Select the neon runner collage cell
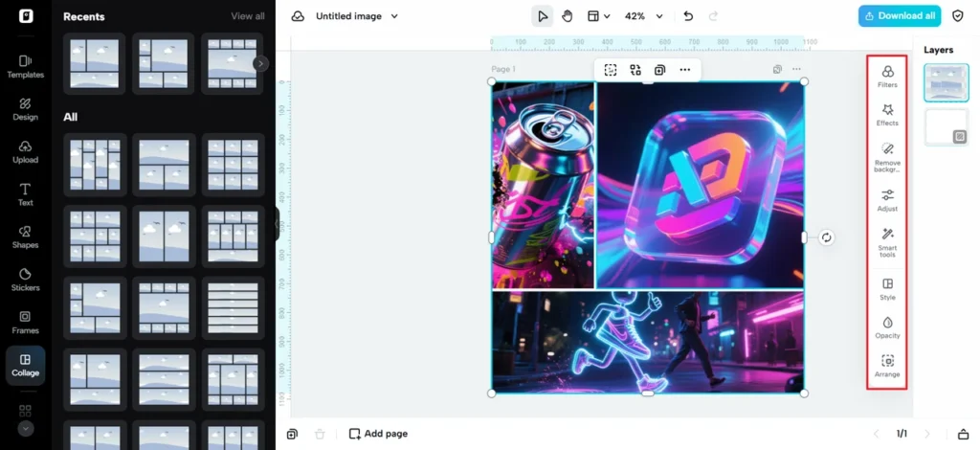Viewport: 980px width, 450px height. coord(648,341)
